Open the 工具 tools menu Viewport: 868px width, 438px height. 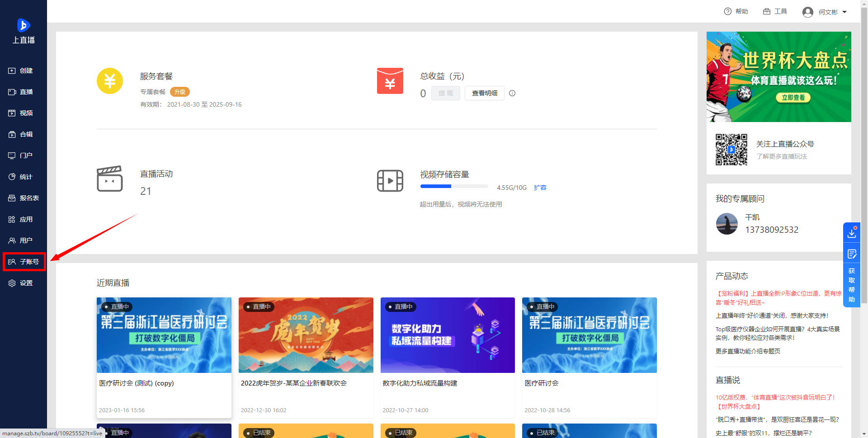pos(775,12)
